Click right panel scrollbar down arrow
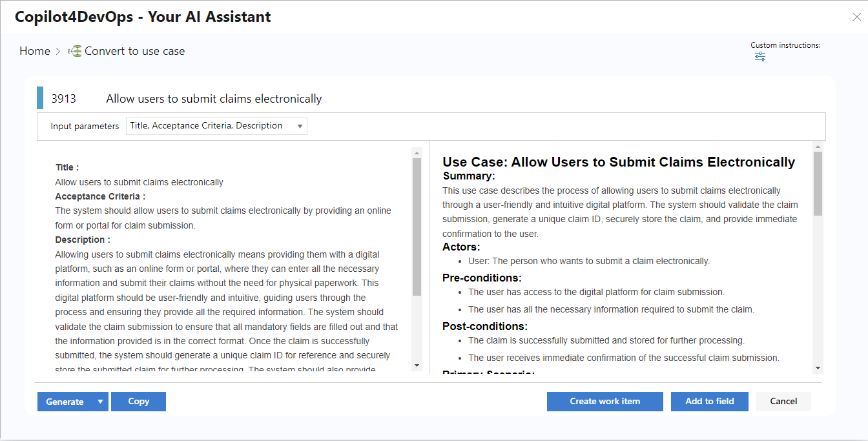The height and width of the screenshot is (441, 868). 818,367
